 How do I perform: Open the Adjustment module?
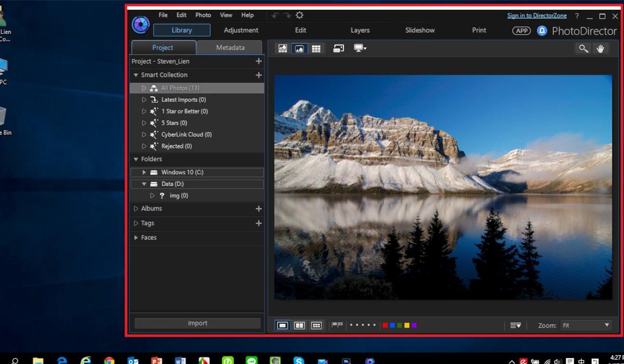click(241, 30)
